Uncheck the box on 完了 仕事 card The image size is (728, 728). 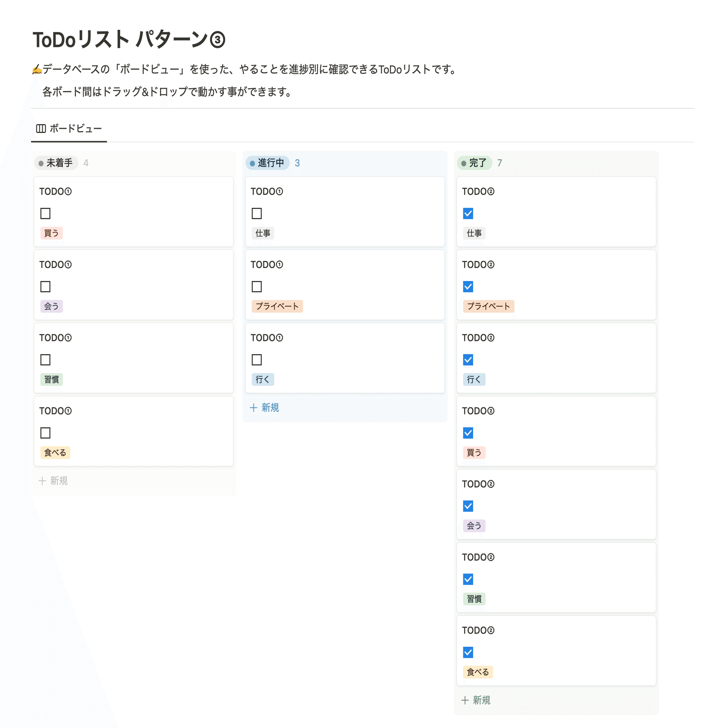point(468,213)
